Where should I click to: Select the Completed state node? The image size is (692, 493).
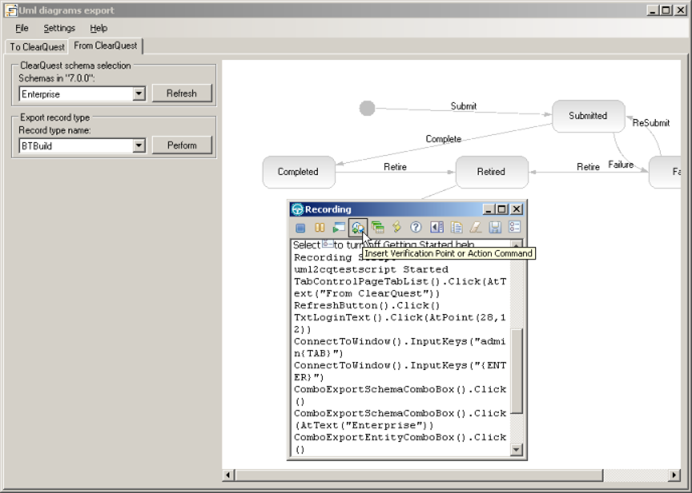299,172
